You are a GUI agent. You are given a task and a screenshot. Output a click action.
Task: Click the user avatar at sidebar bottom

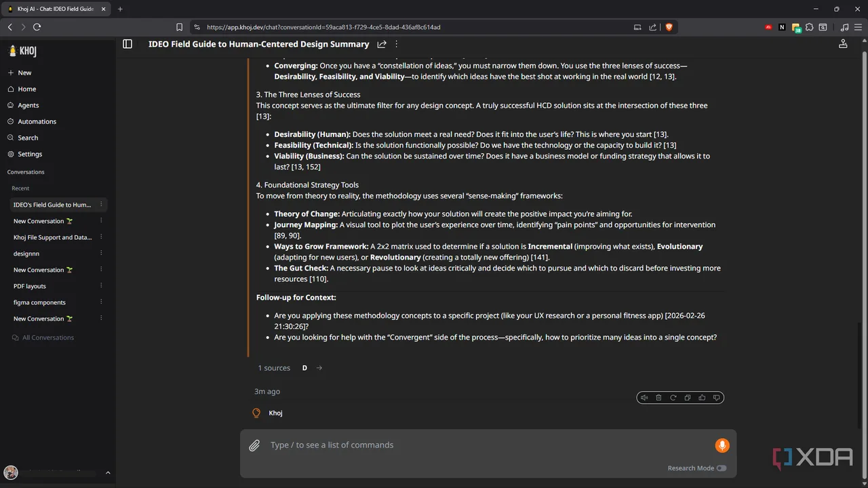tap(10, 472)
